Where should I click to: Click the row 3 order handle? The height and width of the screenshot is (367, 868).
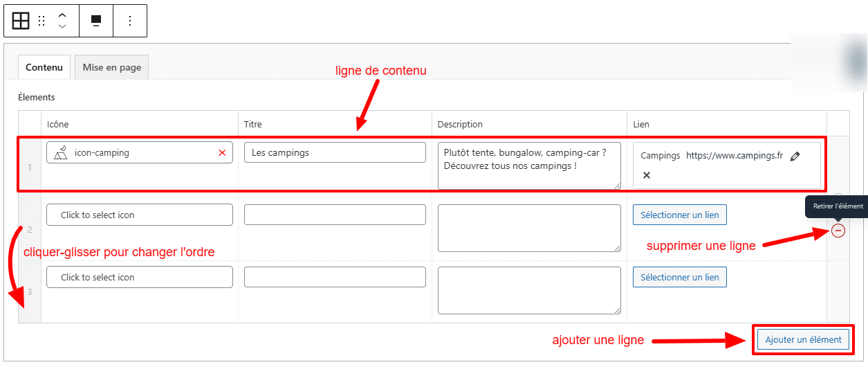tap(30, 292)
